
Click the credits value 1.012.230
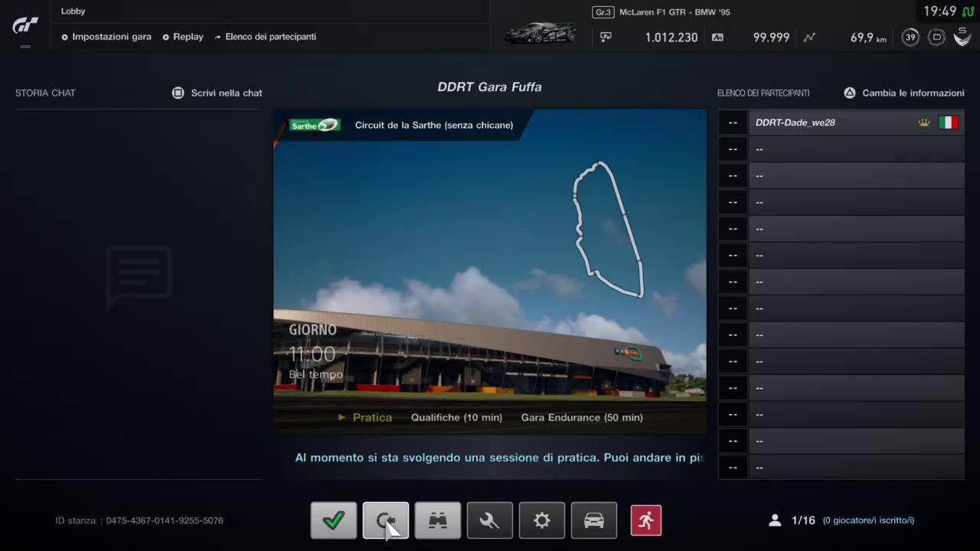(x=671, y=37)
